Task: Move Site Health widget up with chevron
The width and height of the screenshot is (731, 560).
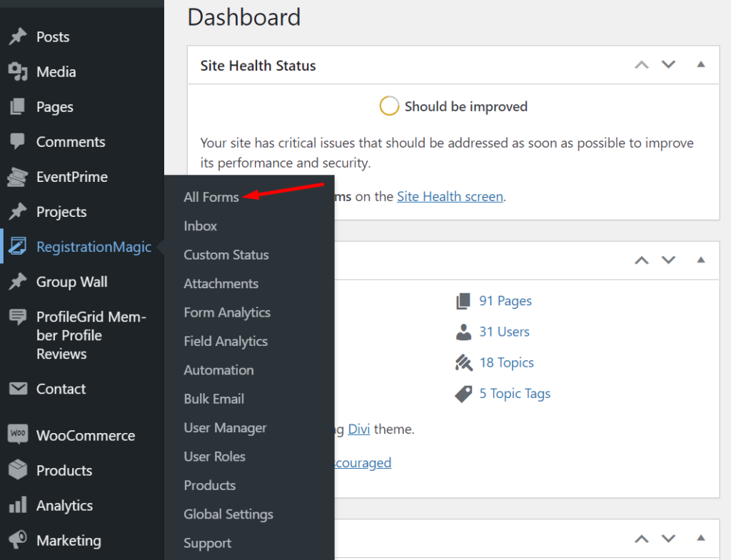Action: (x=640, y=64)
